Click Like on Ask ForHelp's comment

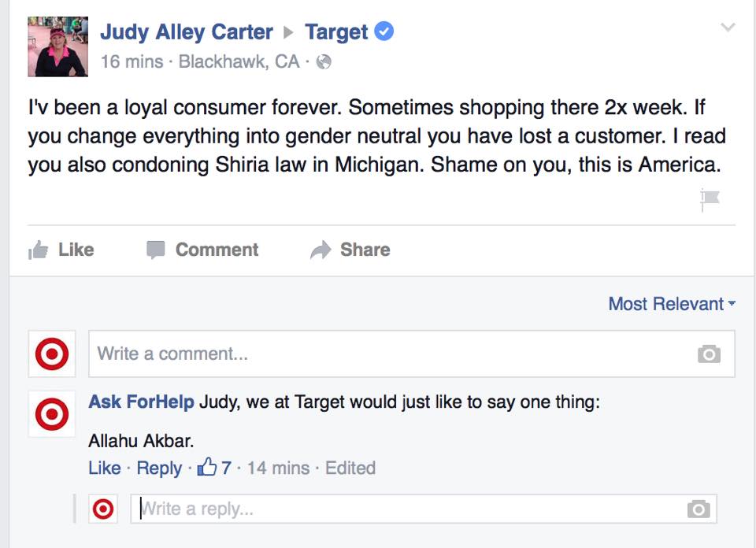104,468
